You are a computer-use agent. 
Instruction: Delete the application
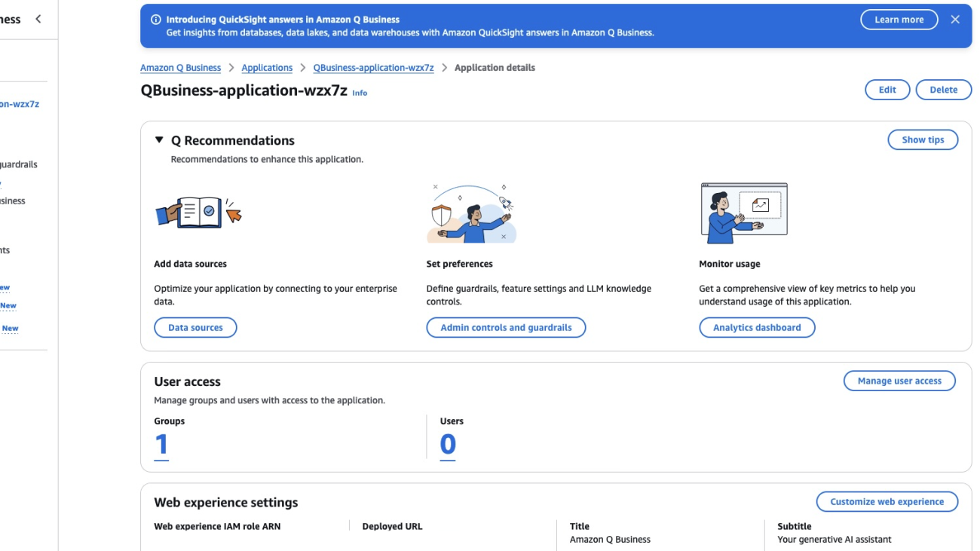coord(943,90)
